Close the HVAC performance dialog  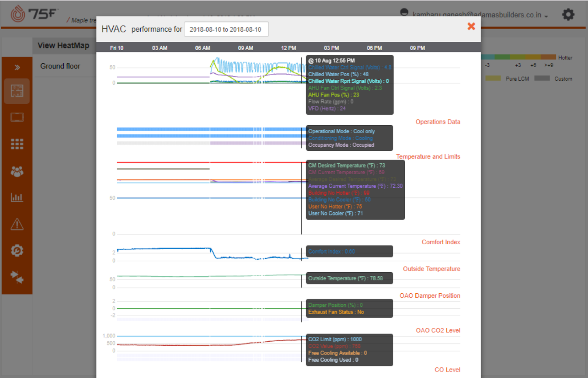pyautogui.click(x=471, y=26)
